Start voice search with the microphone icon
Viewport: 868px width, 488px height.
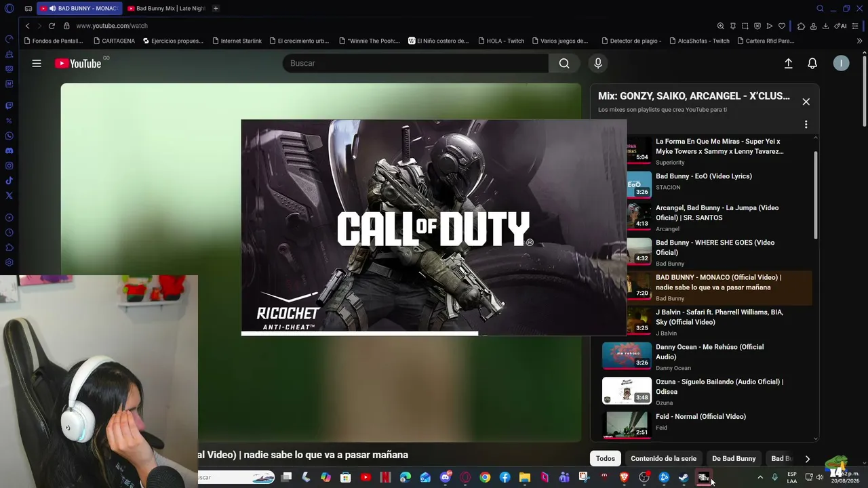click(x=597, y=63)
